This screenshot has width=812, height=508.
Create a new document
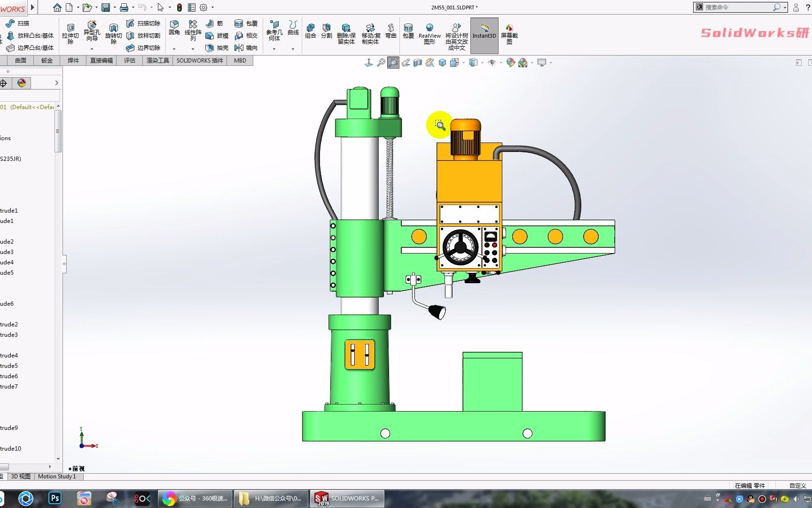pos(69,8)
